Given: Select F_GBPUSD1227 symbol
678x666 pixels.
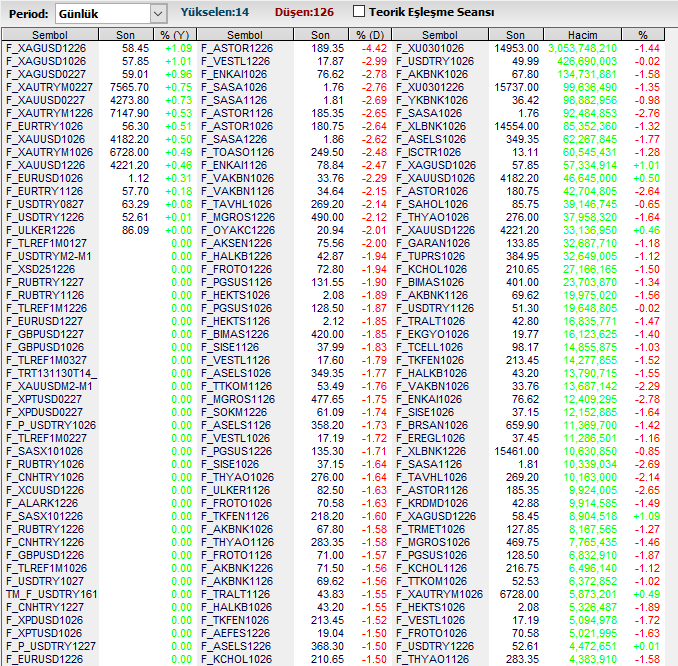Looking at the screenshot, I should tap(45, 334).
